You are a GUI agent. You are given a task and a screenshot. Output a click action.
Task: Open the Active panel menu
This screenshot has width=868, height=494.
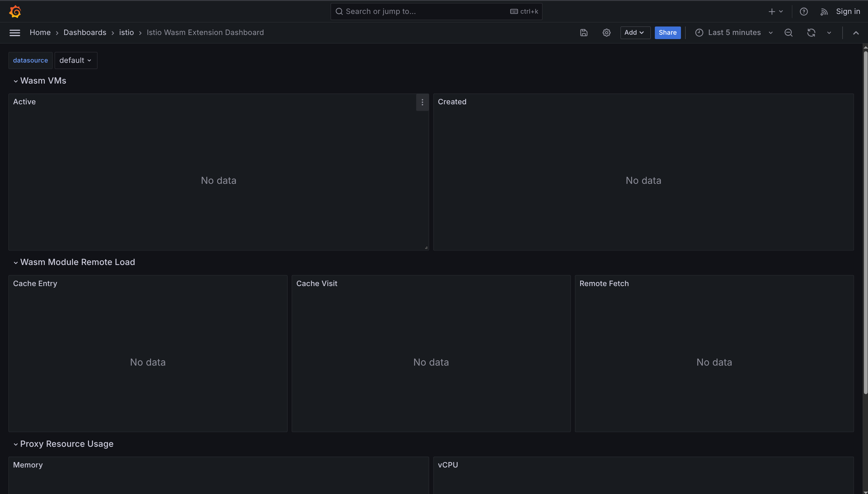[x=422, y=102]
